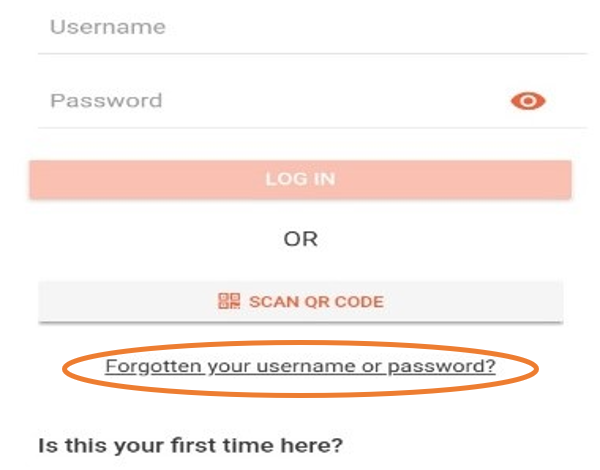Click the QR code icon

(x=229, y=301)
